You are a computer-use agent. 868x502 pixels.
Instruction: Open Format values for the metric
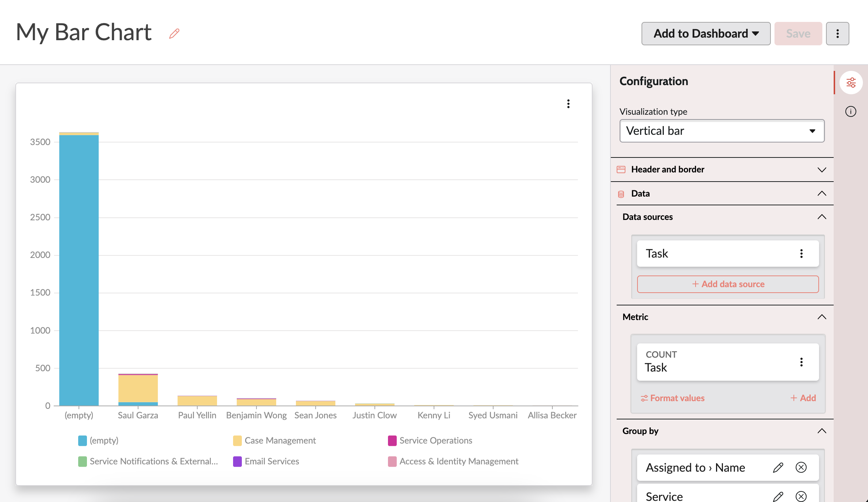coord(673,398)
